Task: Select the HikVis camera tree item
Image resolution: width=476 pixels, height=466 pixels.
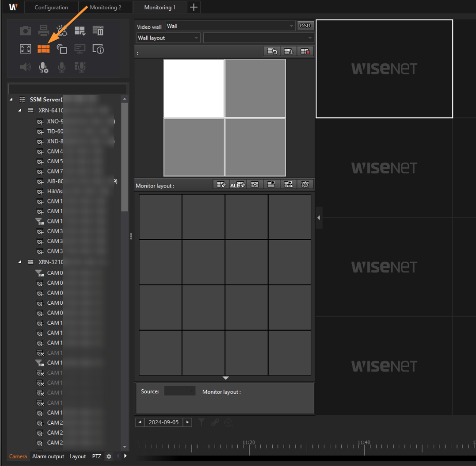Action: point(55,191)
